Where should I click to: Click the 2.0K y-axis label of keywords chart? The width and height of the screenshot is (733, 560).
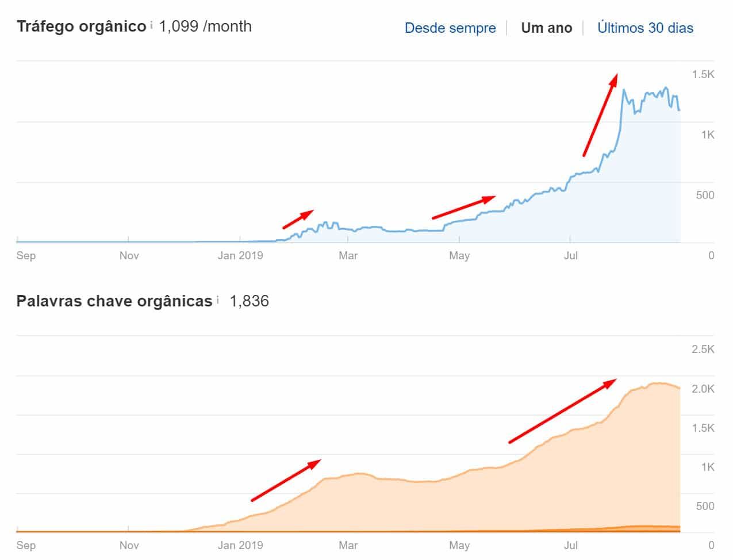pyautogui.click(x=703, y=389)
